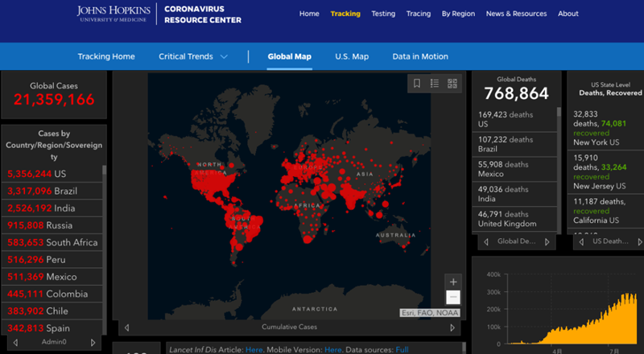Switch to the U.S. Map tab
644x354 pixels.
coord(352,56)
